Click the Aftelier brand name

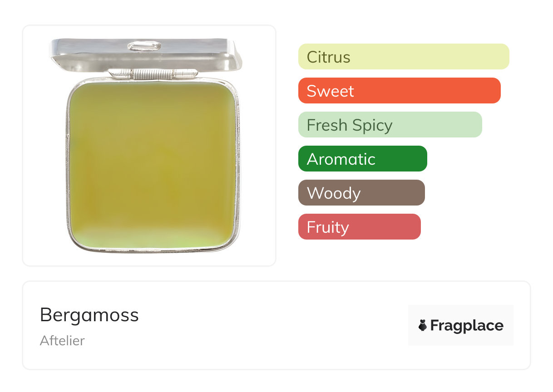pos(62,341)
